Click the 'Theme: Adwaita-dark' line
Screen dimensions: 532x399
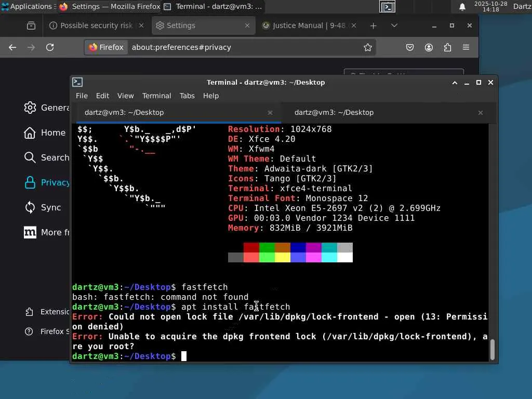300,169
